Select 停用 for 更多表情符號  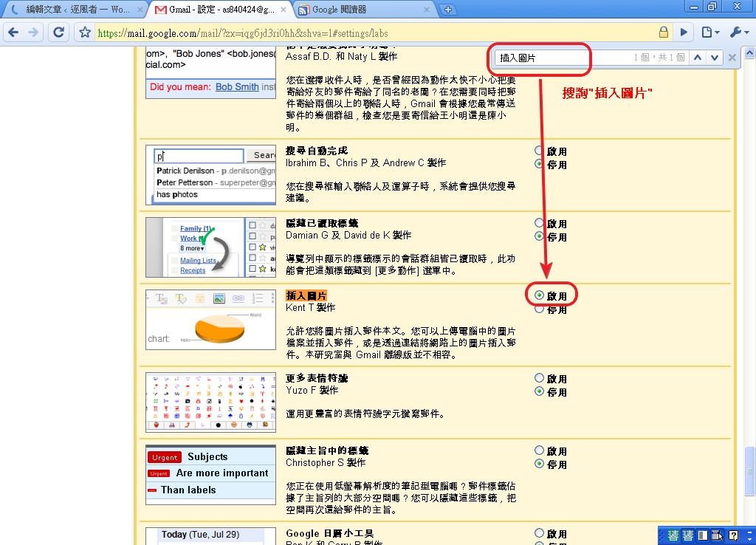(539, 391)
